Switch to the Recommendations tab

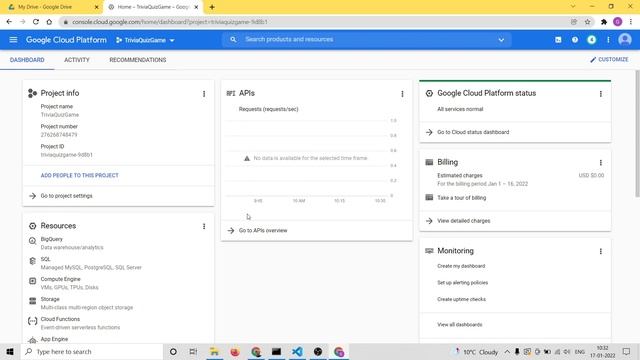coord(138,60)
